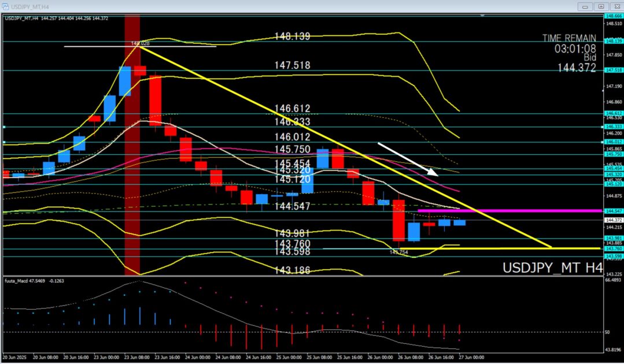This screenshot has width=624, height=364.
Task: Close the USDJPY_MT,H4 chart window
Action: tap(615, 6)
